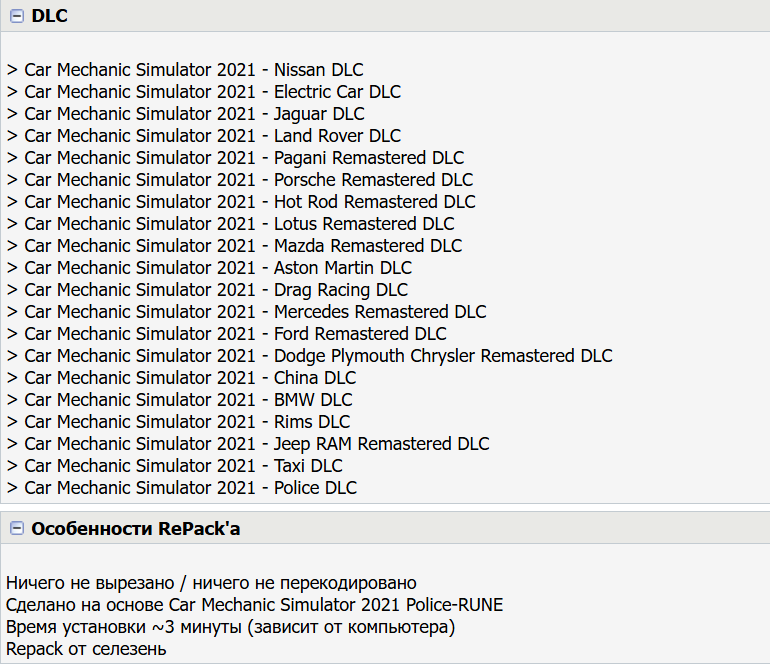Screen dimensions: 770x664
Task: Select the Rims DLC entry
Action: point(179,422)
